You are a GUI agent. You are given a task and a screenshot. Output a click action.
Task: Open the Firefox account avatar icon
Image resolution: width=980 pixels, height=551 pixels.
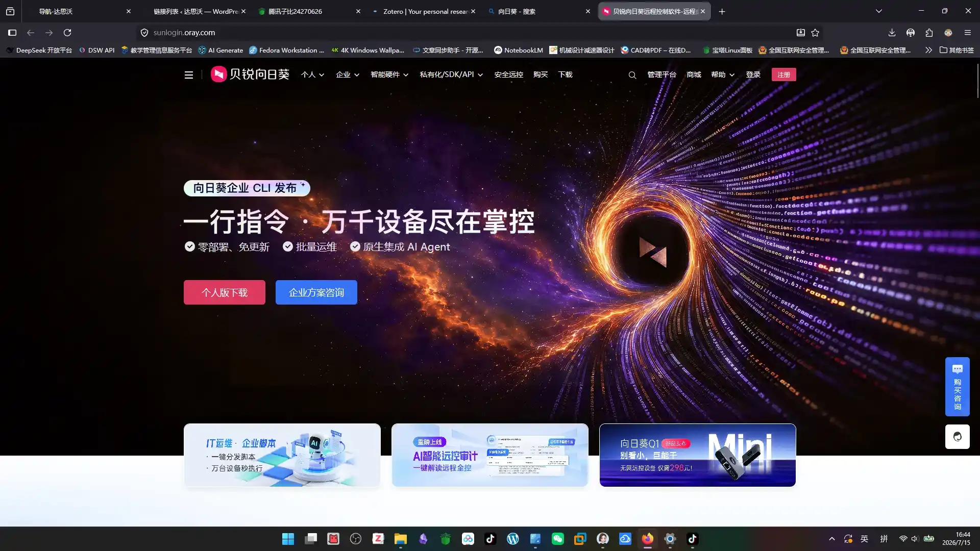coord(948,33)
